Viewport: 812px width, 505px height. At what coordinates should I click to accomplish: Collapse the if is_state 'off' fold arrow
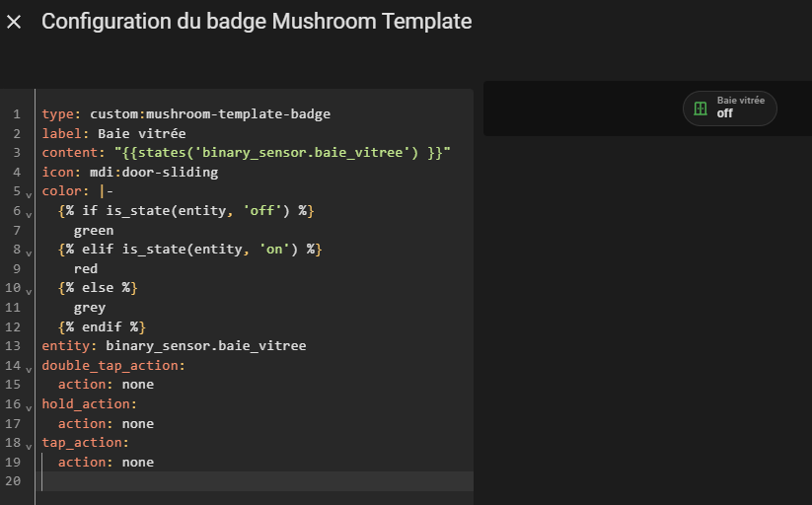coord(29,215)
